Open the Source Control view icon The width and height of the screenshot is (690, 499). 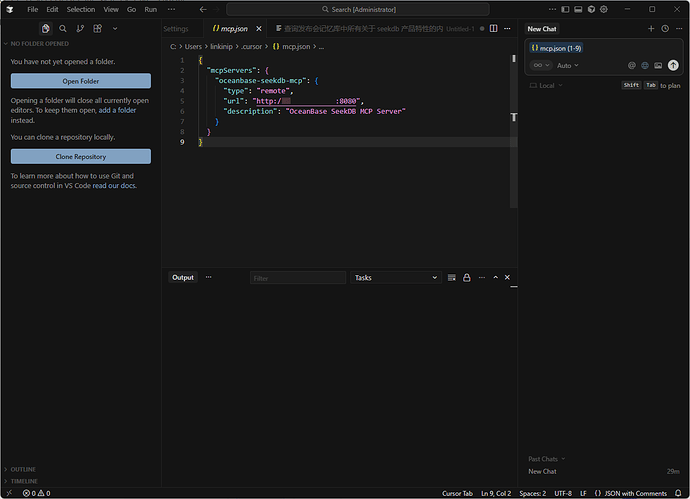pyautogui.click(x=80, y=29)
